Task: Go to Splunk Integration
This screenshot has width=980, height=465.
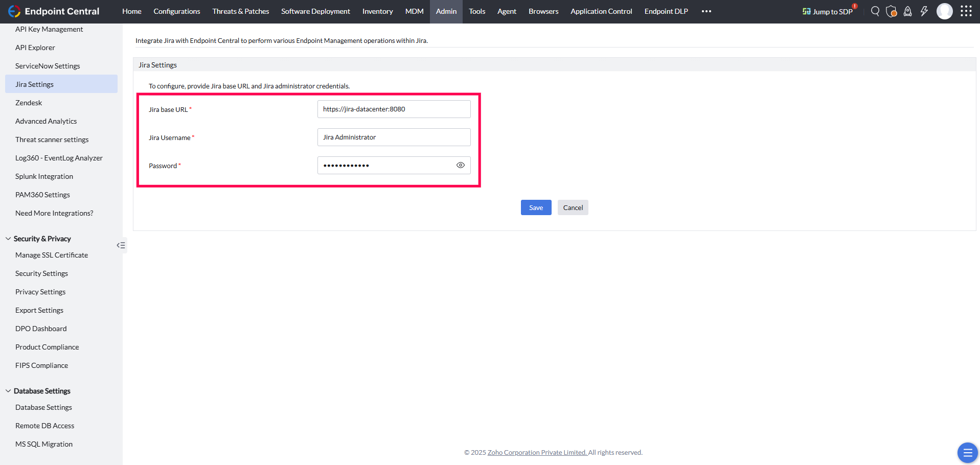Action: (44, 176)
